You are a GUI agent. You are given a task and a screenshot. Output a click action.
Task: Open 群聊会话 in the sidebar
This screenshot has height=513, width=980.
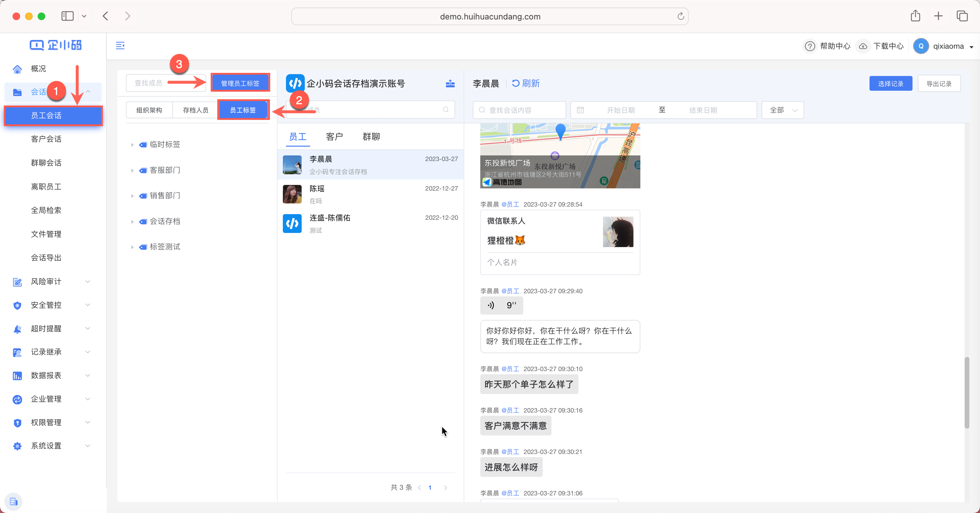tap(46, 163)
